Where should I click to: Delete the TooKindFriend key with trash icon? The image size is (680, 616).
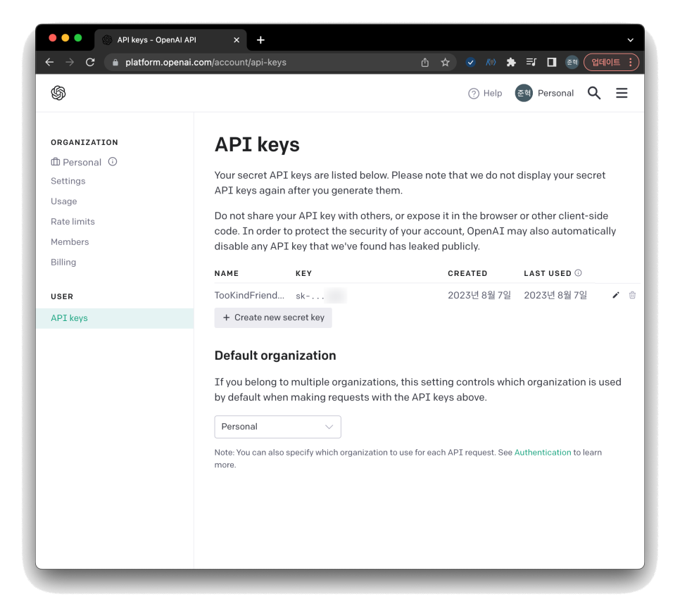tap(632, 296)
